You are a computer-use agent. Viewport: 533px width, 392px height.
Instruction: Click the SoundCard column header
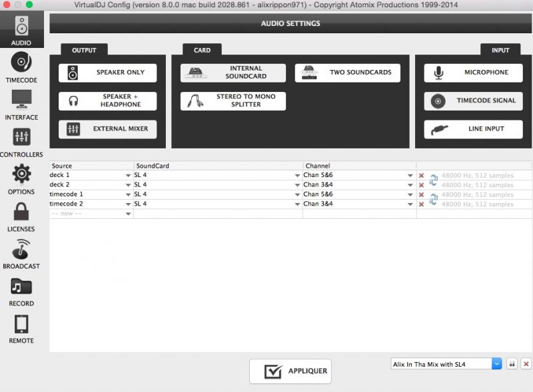[218, 166]
